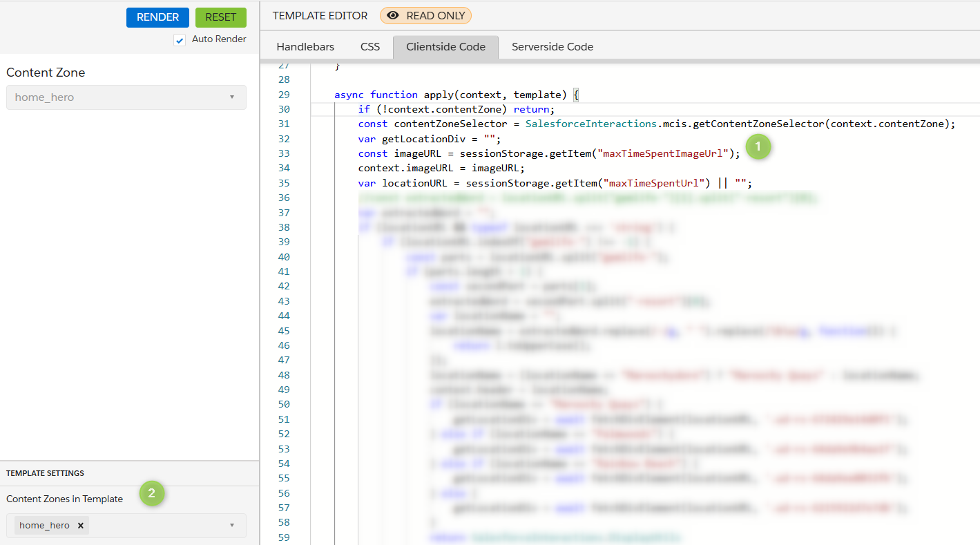
Task: Click the green RESET button
Action: click(221, 17)
